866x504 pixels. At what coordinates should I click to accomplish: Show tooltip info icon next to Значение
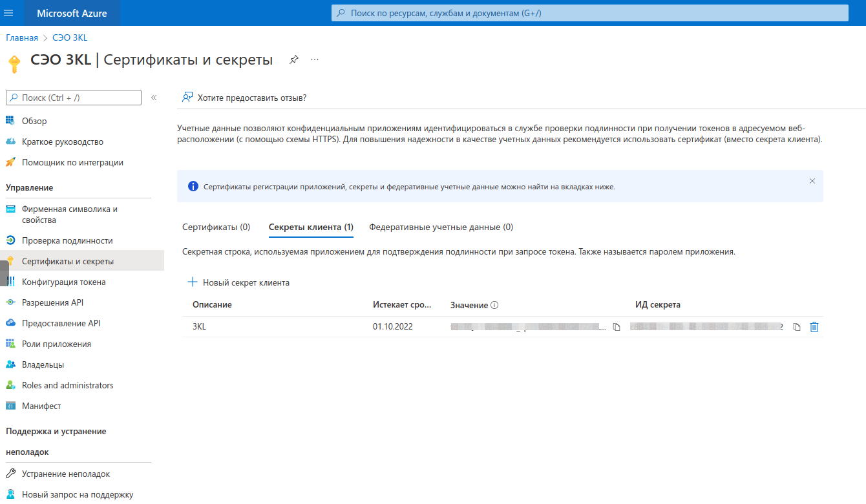coord(495,305)
